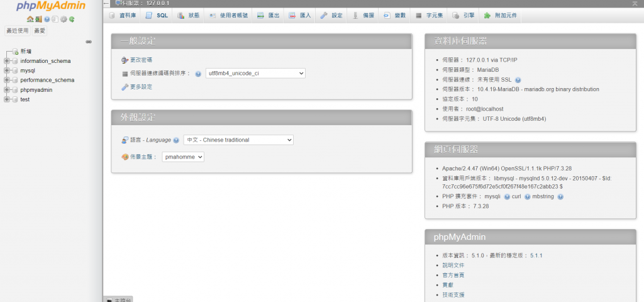The image size is (644, 302).
Task: Open the 變數 variables tab
Action: 395,16
